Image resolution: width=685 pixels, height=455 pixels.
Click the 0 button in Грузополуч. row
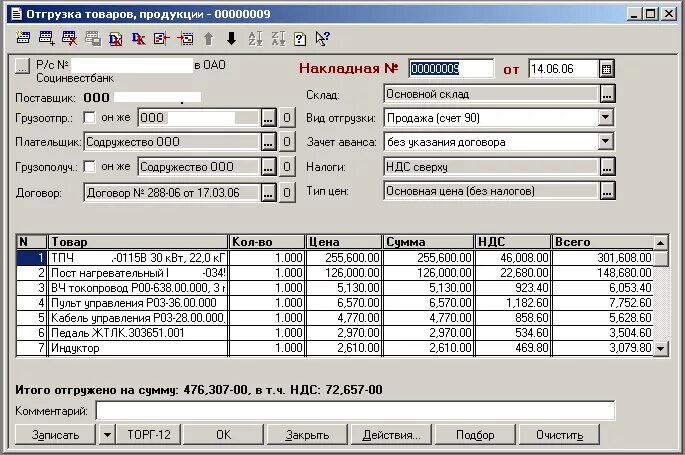coord(287,167)
